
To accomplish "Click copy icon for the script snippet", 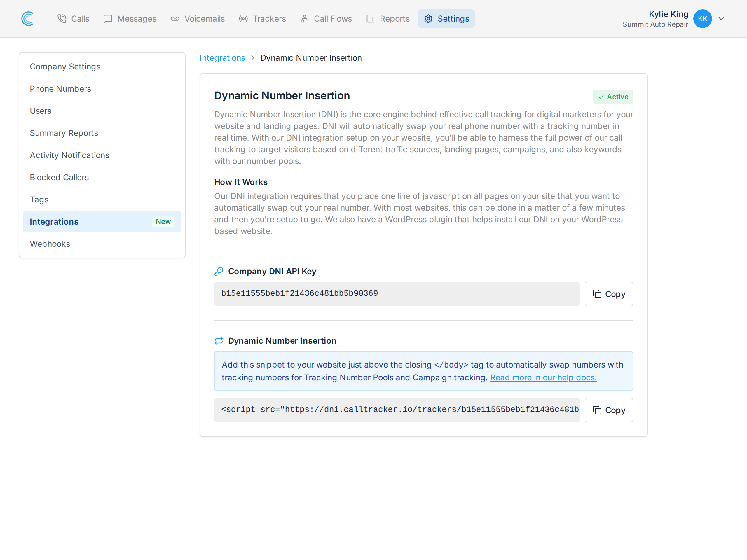I will [x=597, y=410].
